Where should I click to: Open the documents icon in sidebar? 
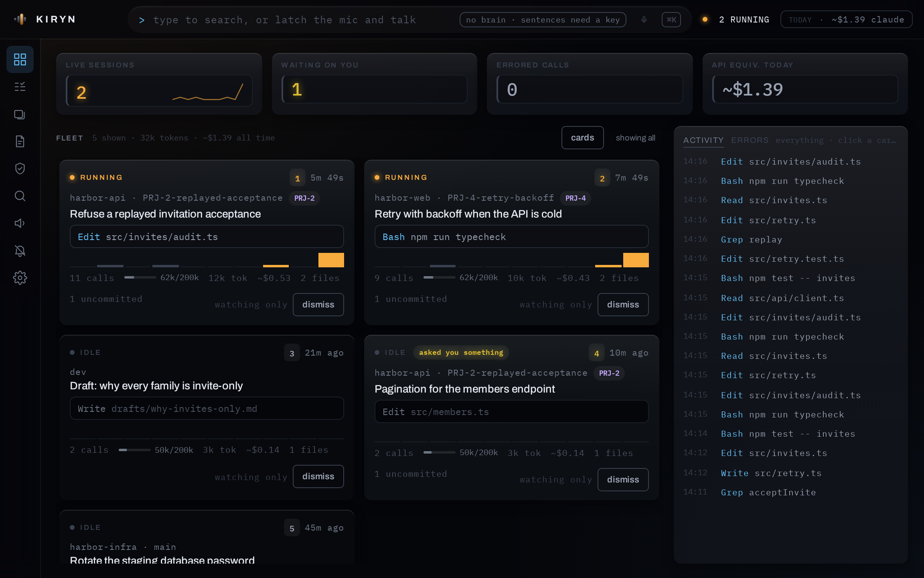click(x=20, y=141)
